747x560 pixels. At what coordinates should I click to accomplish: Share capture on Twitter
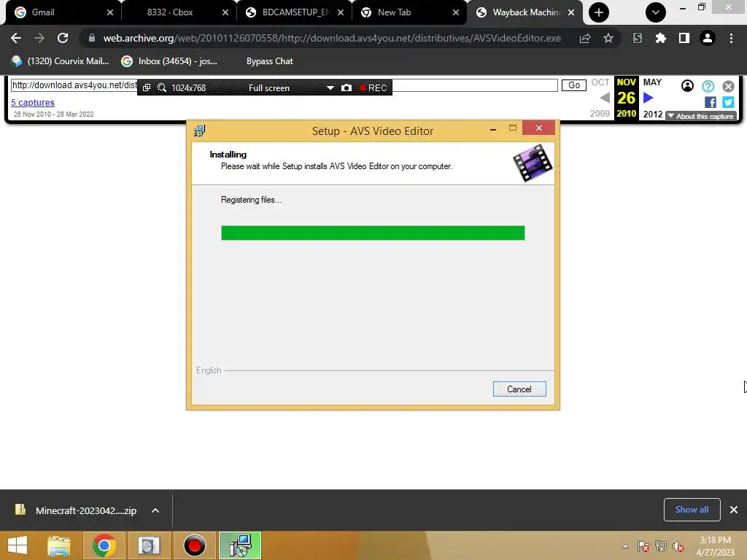click(x=728, y=102)
